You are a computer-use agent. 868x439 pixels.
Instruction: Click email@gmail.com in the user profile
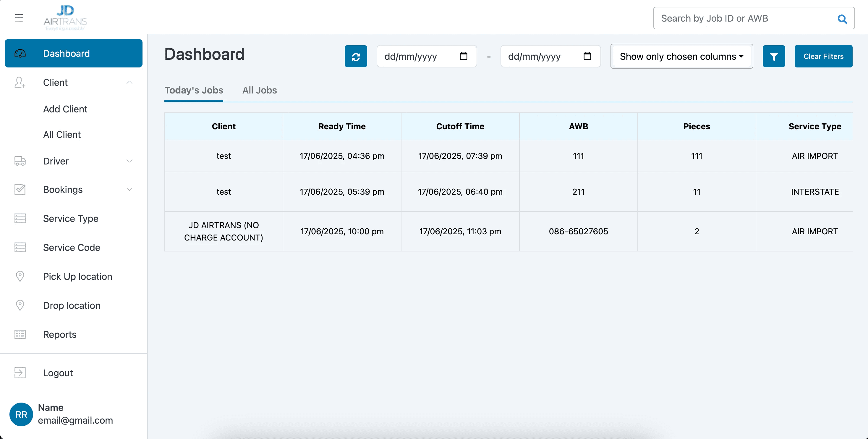(75, 420)
